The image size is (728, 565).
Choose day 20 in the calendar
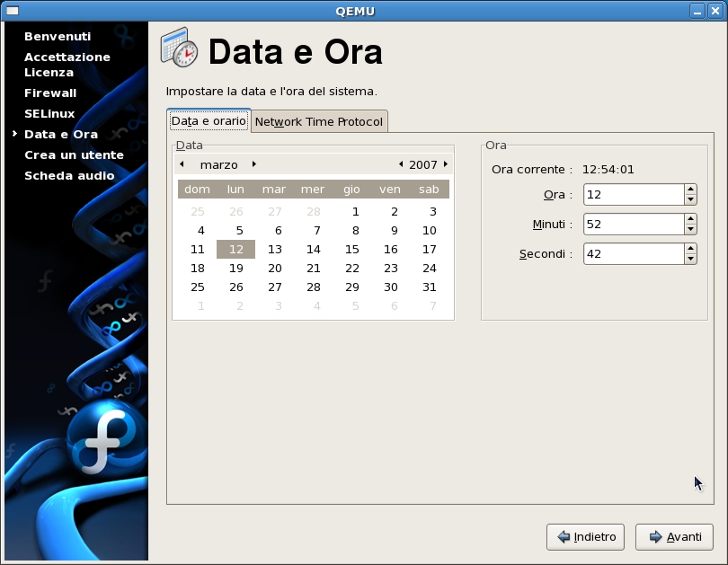click(x=274, y=269)
